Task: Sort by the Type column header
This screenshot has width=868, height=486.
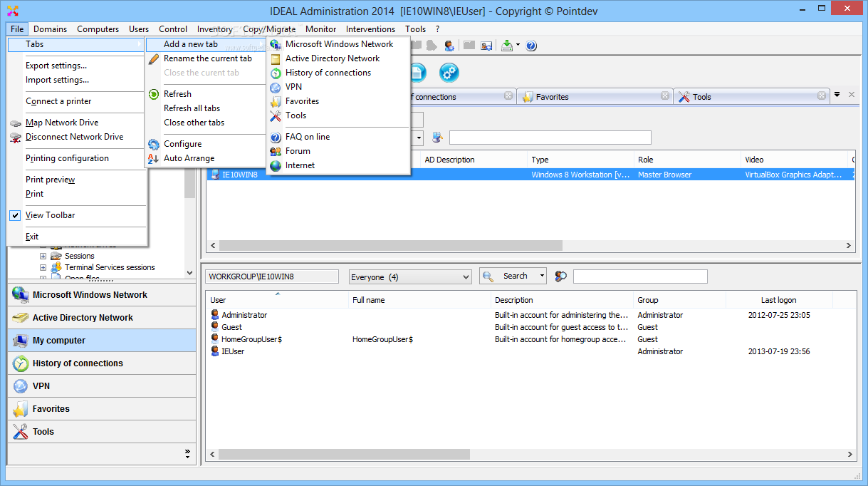Action: pos(580,160)
